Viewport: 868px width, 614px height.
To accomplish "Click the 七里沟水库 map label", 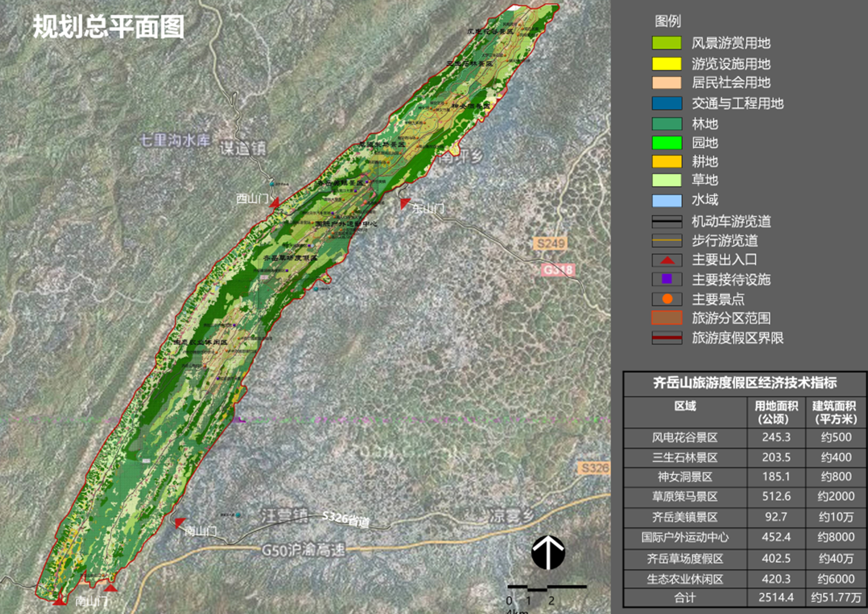I will click(174, 141).
